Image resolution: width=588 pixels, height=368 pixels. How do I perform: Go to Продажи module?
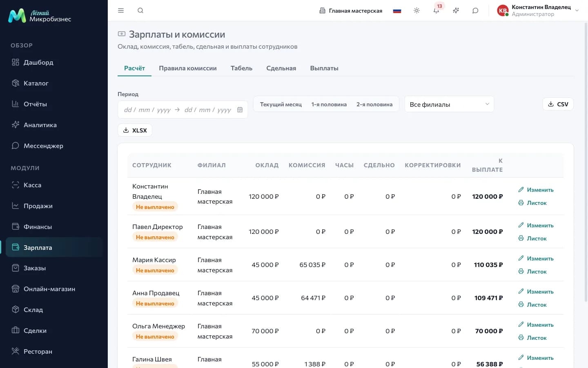(x=54, y=206)
